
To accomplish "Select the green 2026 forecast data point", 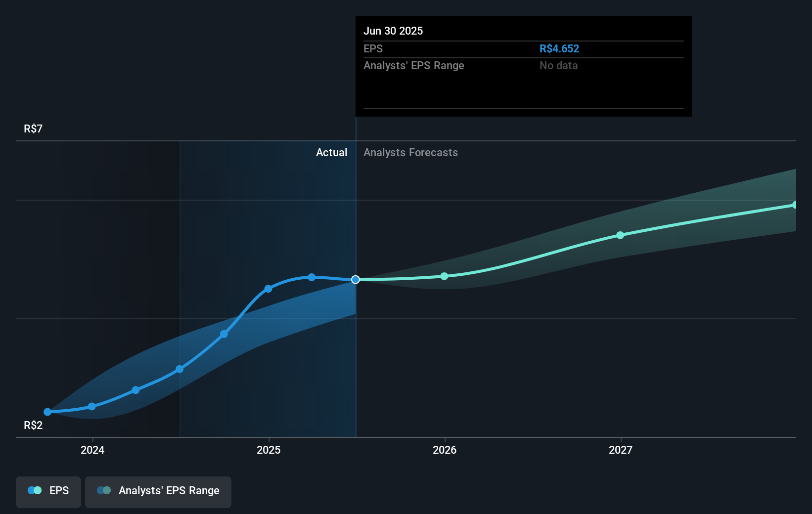I will point(444,276).
